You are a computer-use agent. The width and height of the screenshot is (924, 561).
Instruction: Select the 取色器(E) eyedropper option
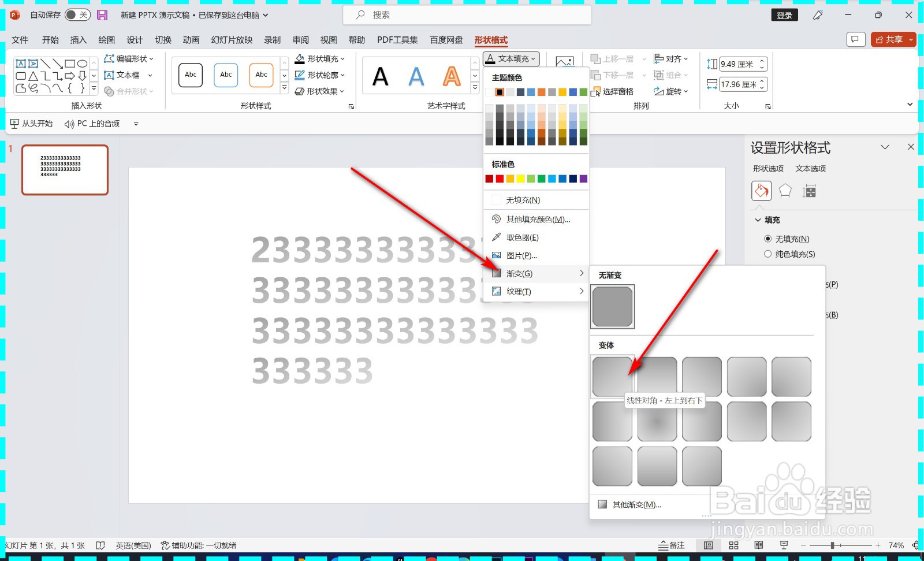click(536, 237)
